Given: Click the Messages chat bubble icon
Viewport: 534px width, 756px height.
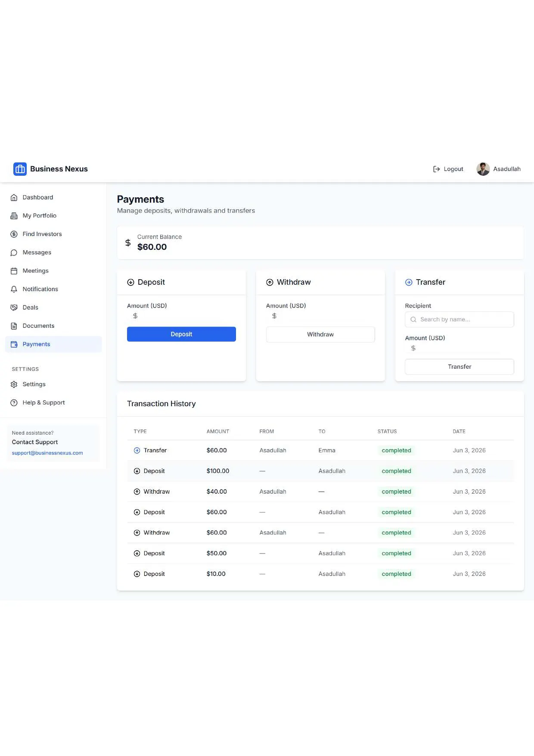Looking at the screenshot, I should [14, 252].
